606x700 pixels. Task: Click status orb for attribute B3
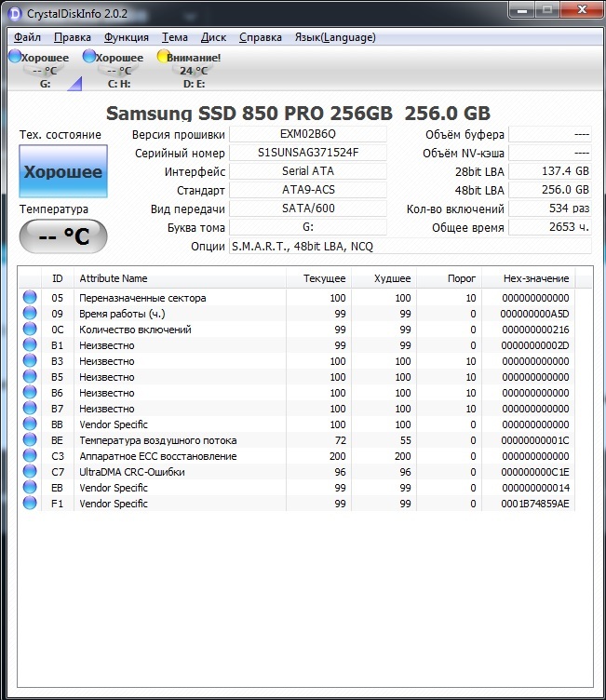[30, 361]
